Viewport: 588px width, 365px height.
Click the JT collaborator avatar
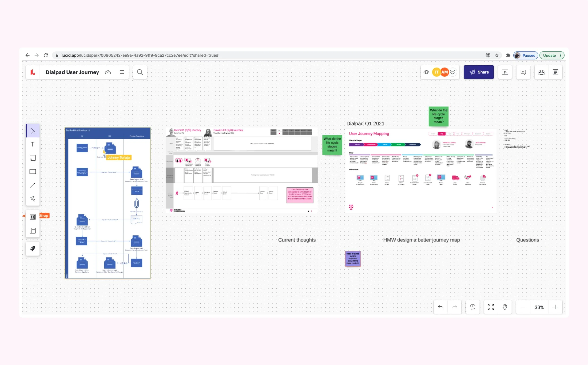pyautogui.click(x=437, y=72)
